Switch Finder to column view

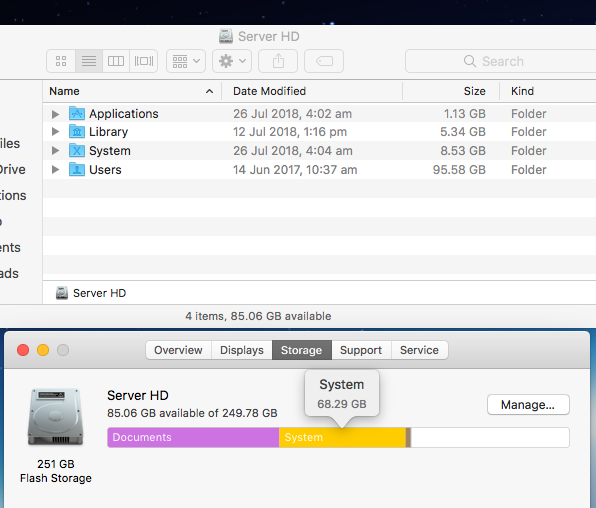(116, 61)
